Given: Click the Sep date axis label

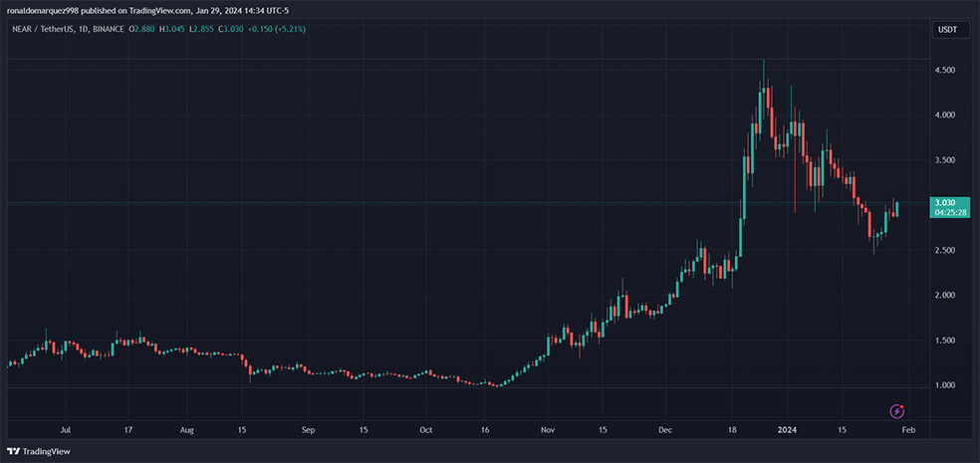Looking at the screenshot, I should [x=308, y=430].
